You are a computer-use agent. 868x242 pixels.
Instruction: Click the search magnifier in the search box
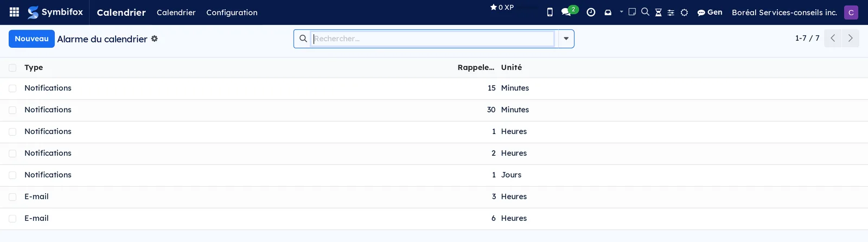(303, 39)
